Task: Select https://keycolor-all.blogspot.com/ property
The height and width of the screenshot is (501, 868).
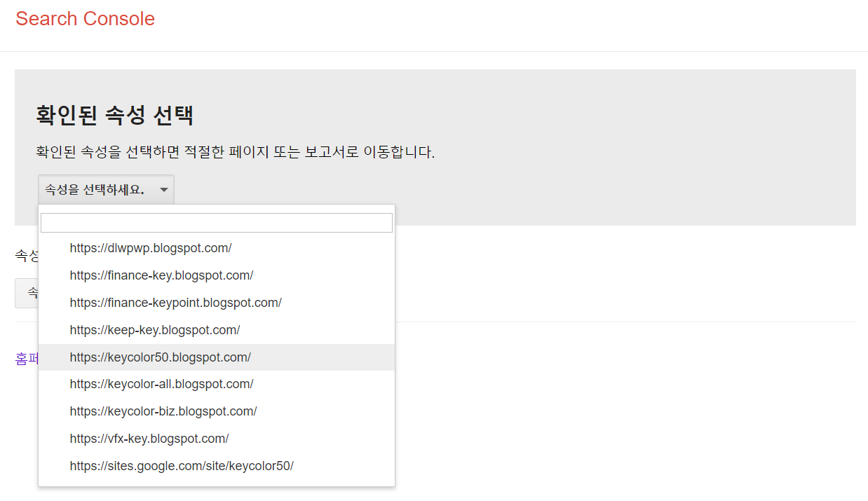Action: [217, 384]
